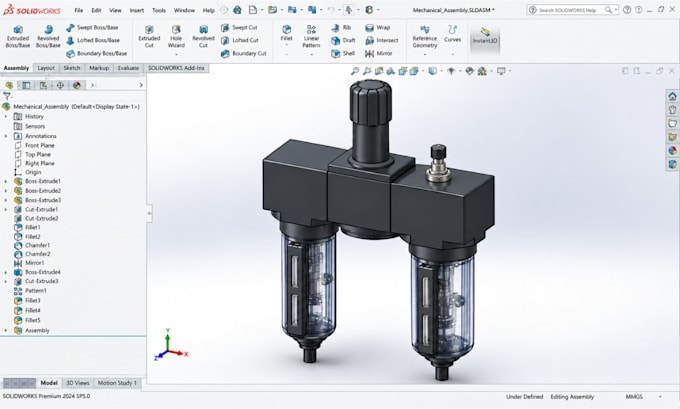Select the Shell tool
This screenshot has height=409, width=680.
click(343, 53)
